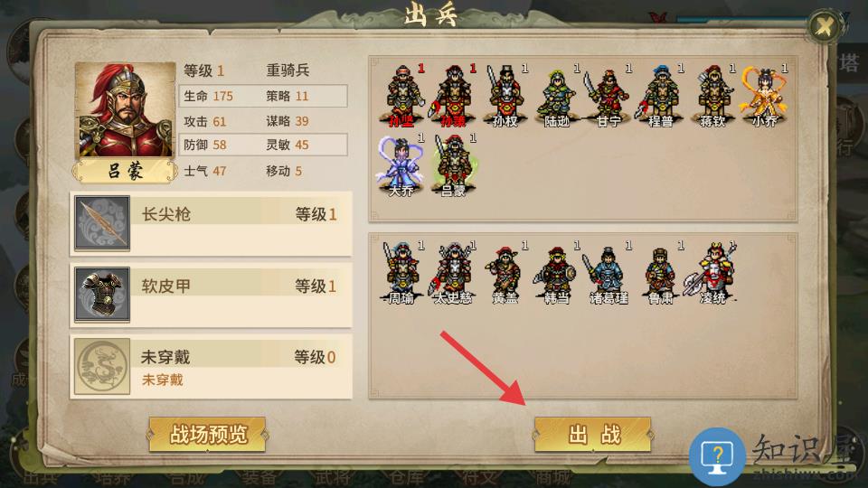Open the 软皮甲 armor slot
This screenshot has width=868, height=488.
pos(211,295)
